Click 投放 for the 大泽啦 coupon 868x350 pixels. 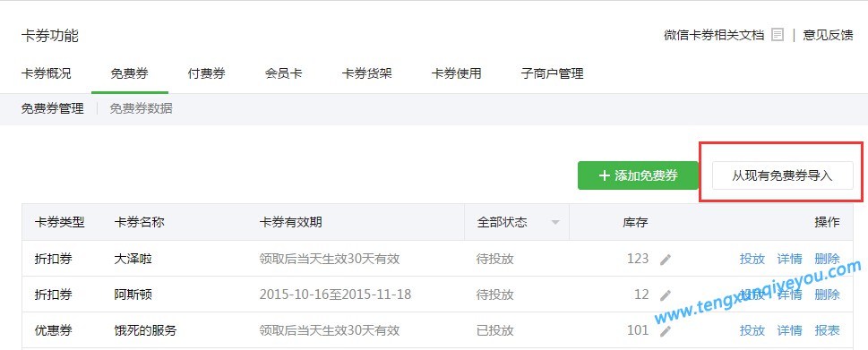[x=752, y=259]
